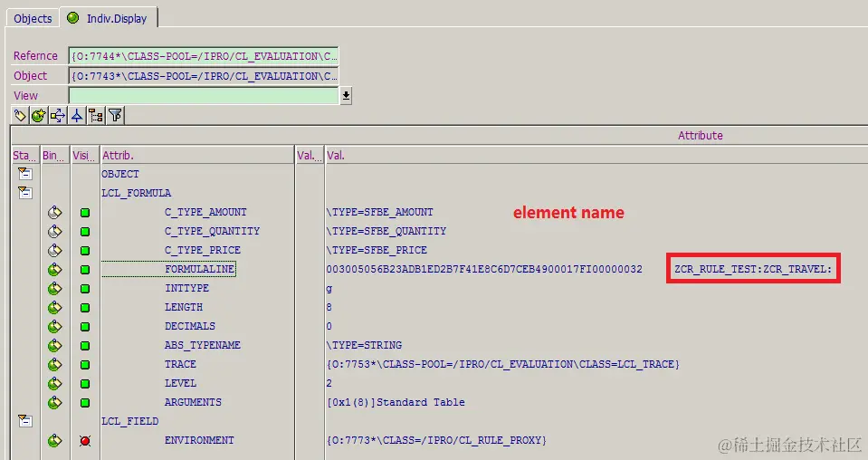
Task: Click the green circle icon on Indiv.Display tab
Action: [72, 18]
